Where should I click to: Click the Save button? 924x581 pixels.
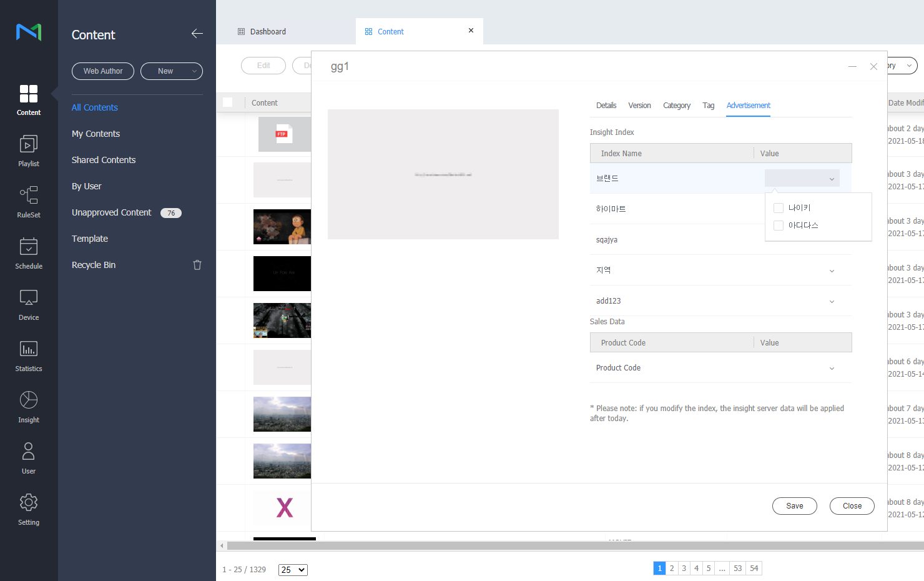[x=794, y=506]
